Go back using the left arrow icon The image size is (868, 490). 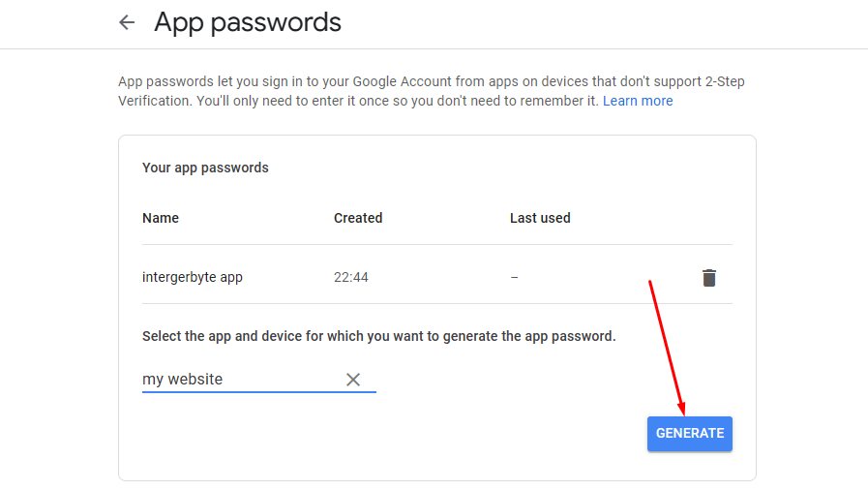(127, 22)
